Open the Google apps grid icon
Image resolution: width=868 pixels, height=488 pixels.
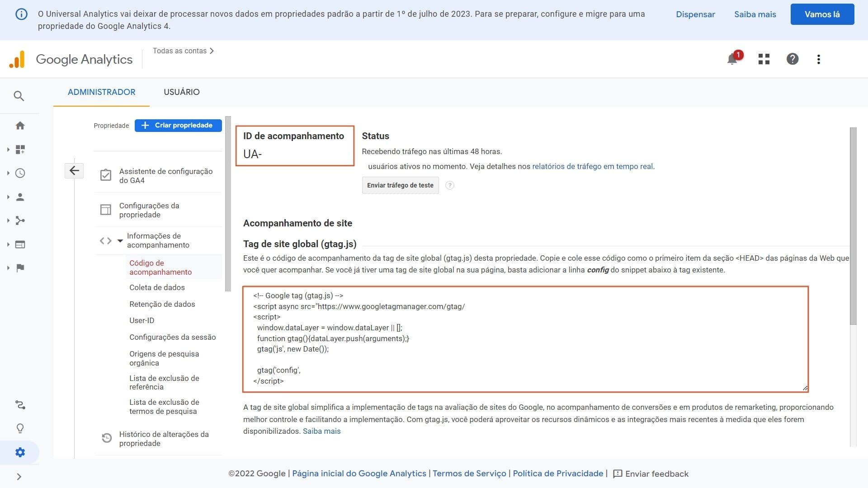[x=764, y=59]
